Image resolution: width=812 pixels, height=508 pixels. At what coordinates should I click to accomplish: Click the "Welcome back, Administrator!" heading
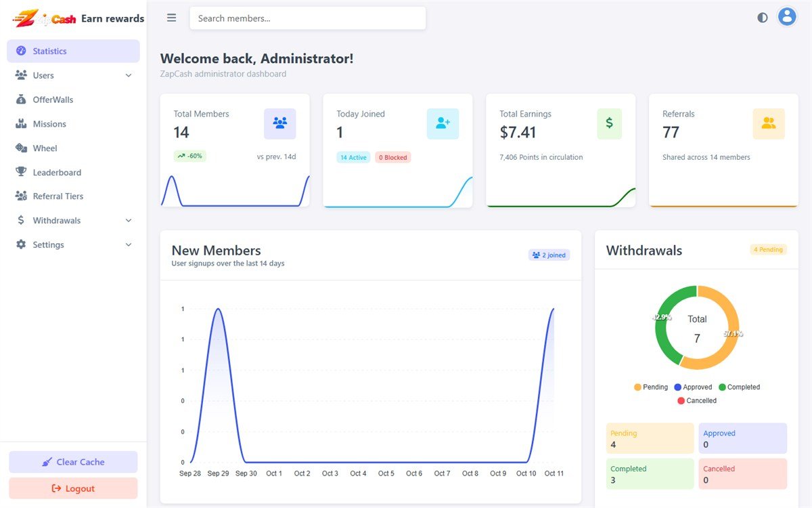[x=256, y=59]
